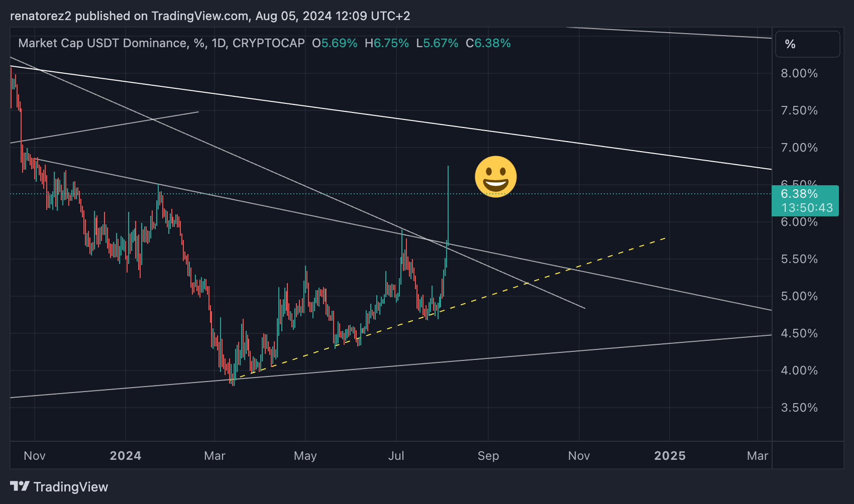854x504 pixels.
Task: Click the high value H6.75%
Action: click(x=387, y=43)
